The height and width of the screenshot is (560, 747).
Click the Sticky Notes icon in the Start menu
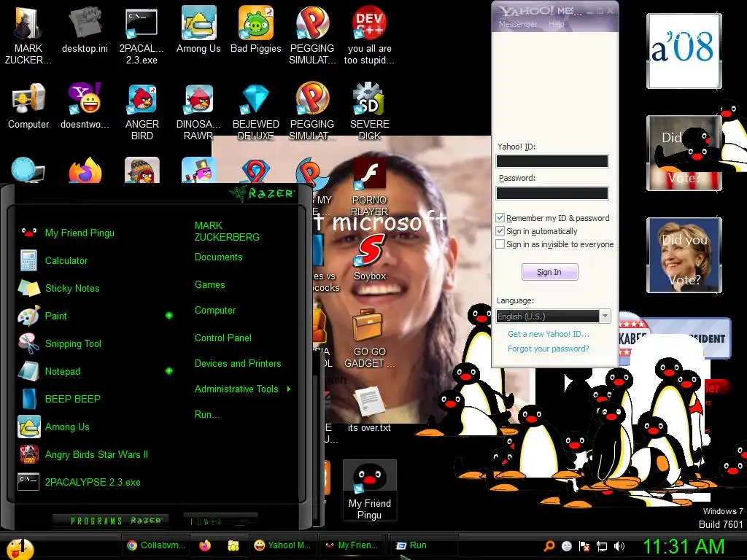tap(28, 288)
